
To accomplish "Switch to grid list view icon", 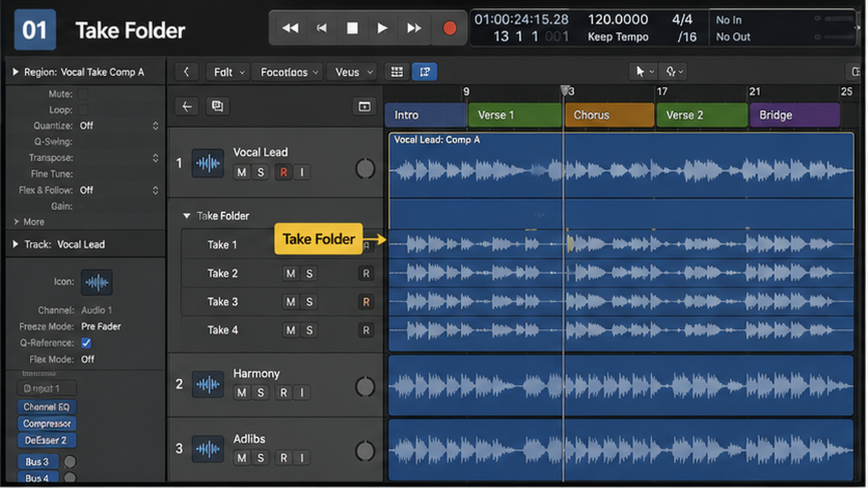I will coord(397,72).
